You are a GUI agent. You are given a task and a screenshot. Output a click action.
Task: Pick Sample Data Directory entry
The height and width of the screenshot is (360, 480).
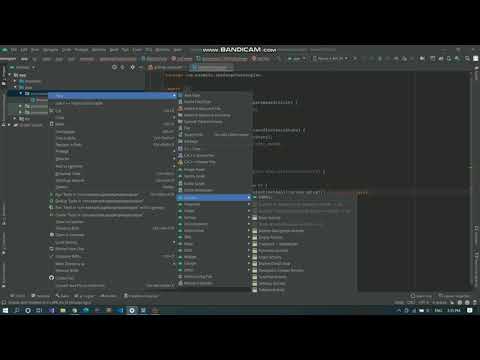(x=203, y=122)
